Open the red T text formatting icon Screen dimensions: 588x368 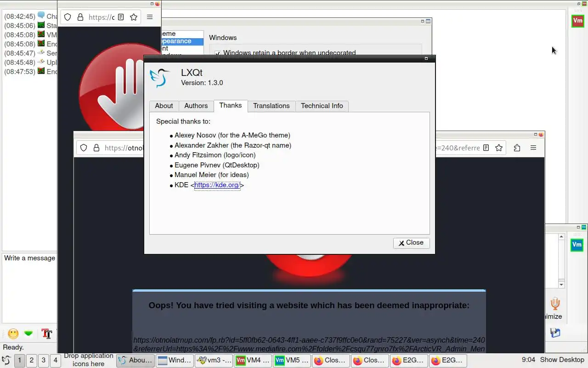[x=46, y=333]
